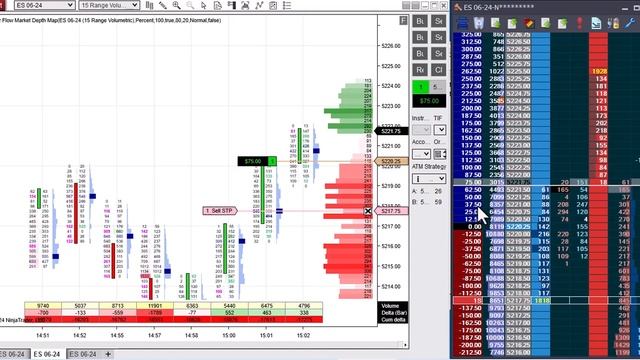Click the 5220.25 entry price marker on axis
This screenshot has height=360, width=640.
[391, 161]
